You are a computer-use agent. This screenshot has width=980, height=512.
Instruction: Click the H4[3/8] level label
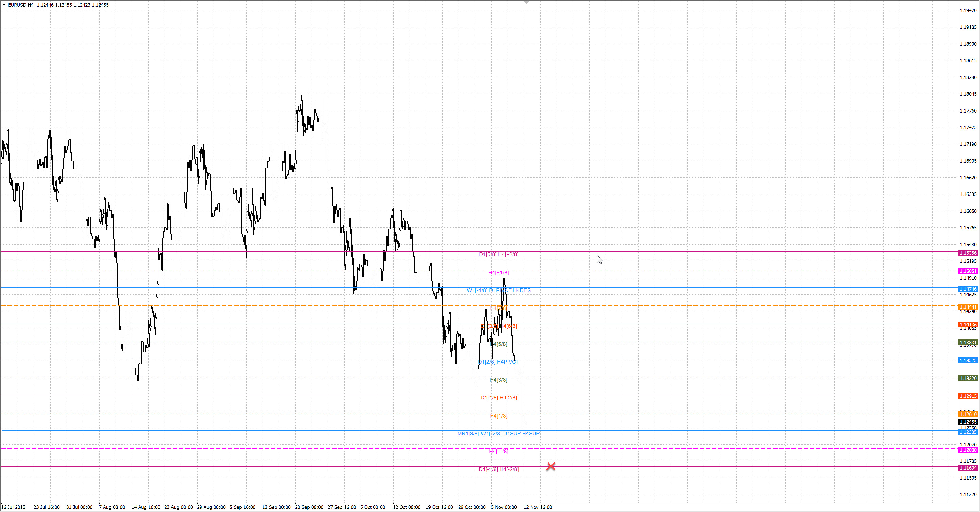click(x=498, y=380)
